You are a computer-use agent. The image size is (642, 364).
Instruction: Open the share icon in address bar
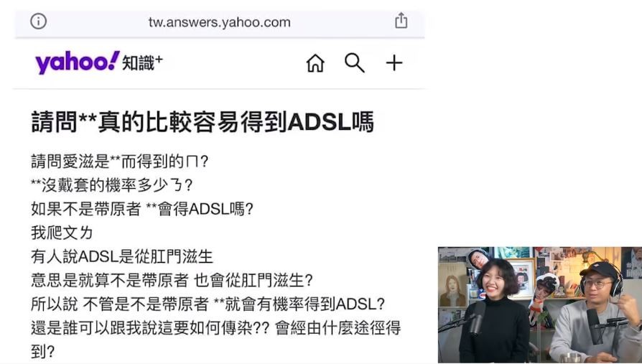pos(401,21)
